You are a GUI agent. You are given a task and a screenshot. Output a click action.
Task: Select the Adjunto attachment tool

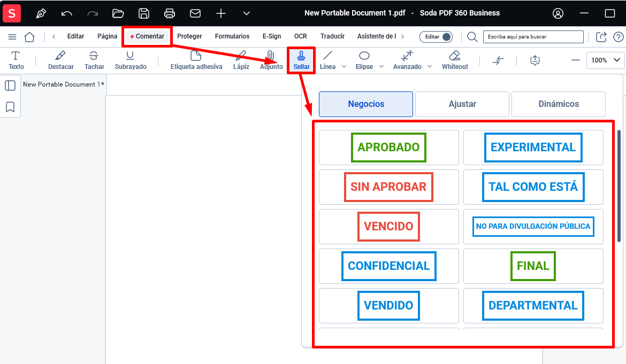coord(271,60)
